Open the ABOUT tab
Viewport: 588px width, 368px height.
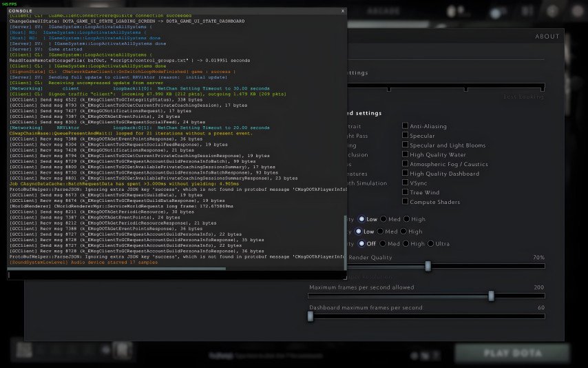point(547,37)
